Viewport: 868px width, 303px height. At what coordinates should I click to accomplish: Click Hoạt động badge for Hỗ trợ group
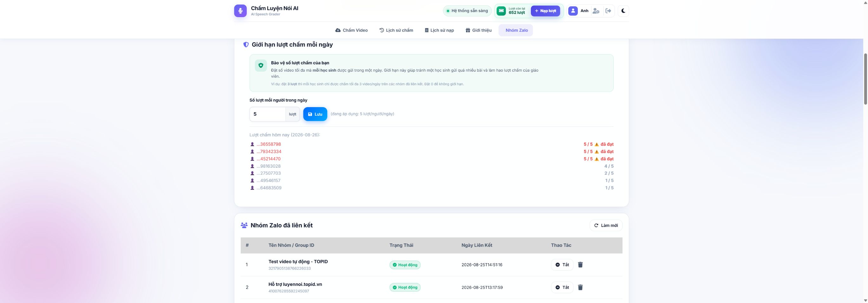(405, 287)
